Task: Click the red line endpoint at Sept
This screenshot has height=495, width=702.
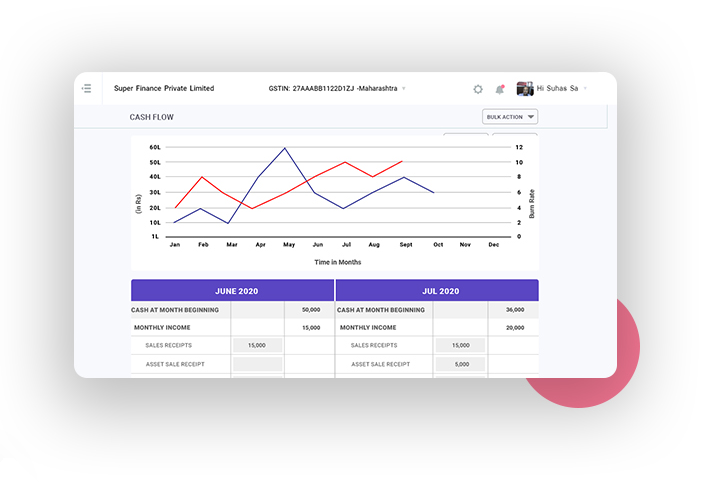Action: pos(402,161)
